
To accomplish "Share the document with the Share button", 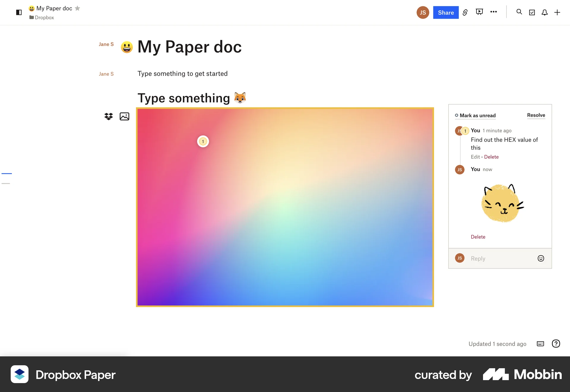I will (x=446, y=12).
